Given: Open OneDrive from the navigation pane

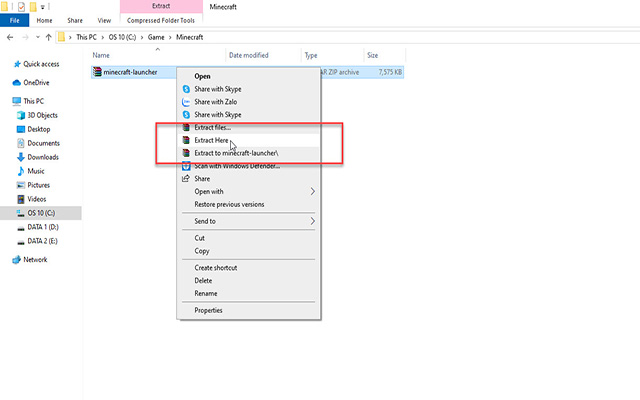Looking at the screenshot, I should (x=36, y=83).
